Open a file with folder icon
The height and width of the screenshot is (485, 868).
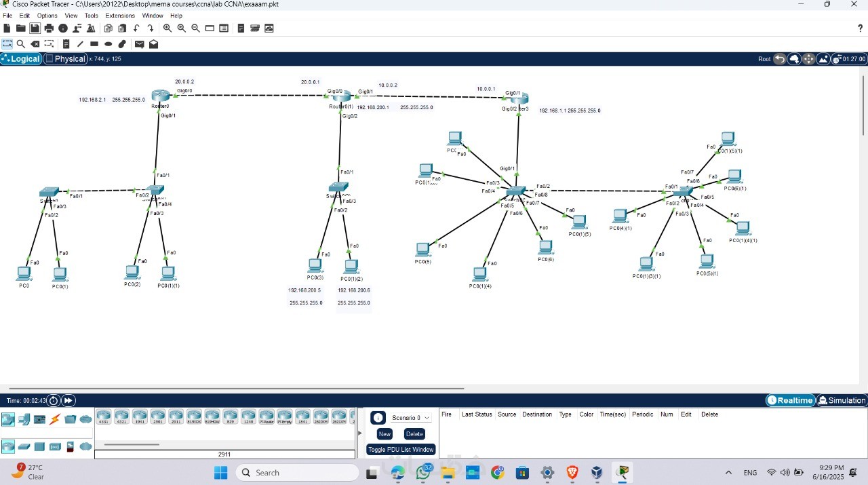21,28
